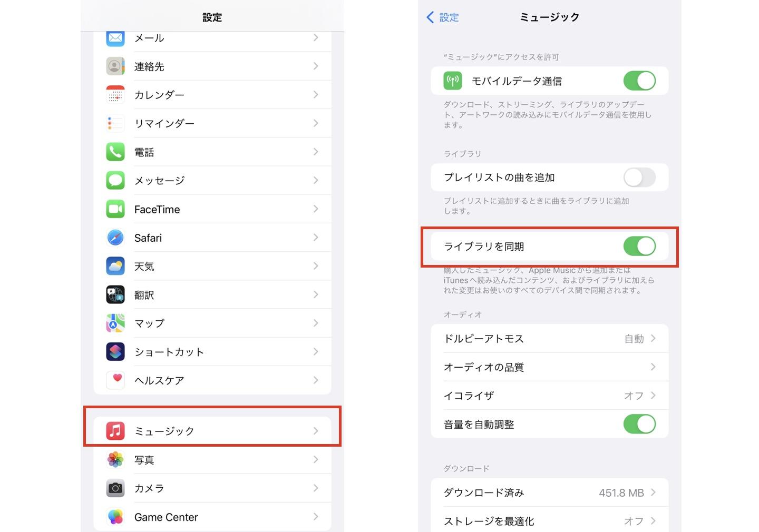Click the オーディオ section header
Image resolution: width=759 pixels, height=532 pixels.
point(463,314)
